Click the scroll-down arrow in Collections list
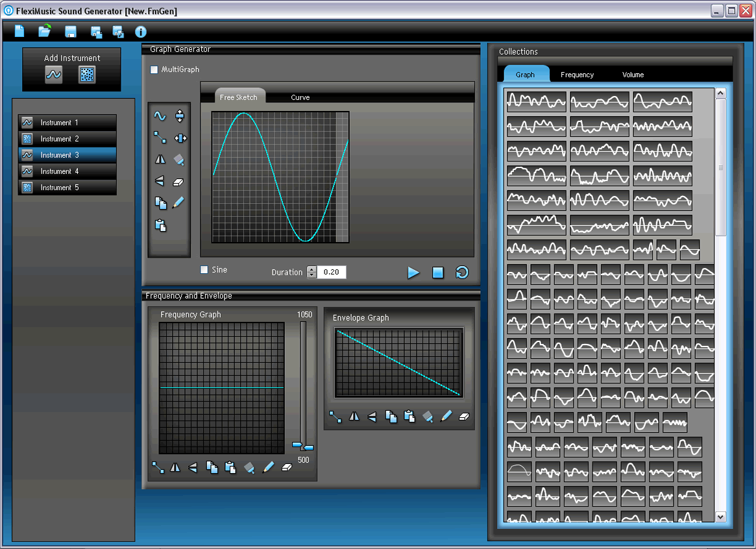 (x=720, y=517)
